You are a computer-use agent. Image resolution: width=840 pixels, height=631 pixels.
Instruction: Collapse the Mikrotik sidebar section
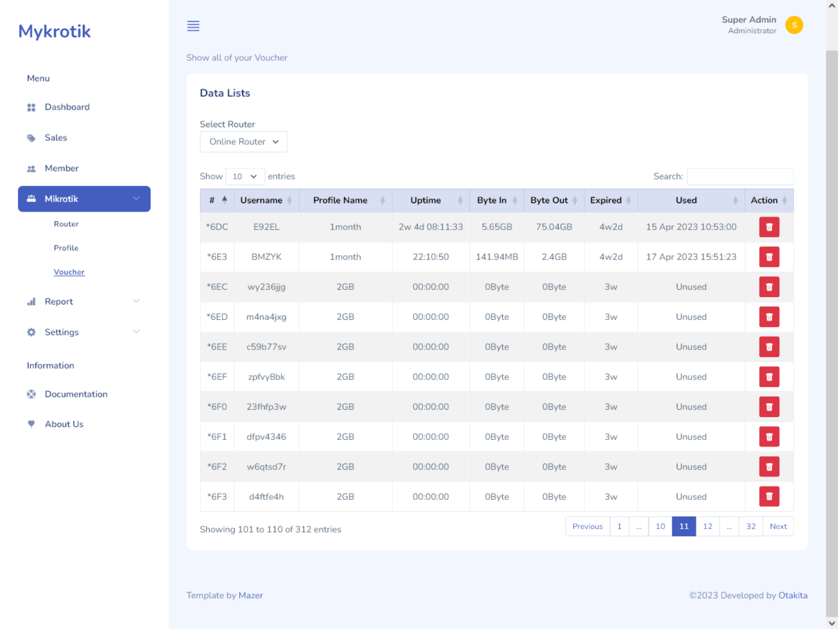click(x=136, y=199)
